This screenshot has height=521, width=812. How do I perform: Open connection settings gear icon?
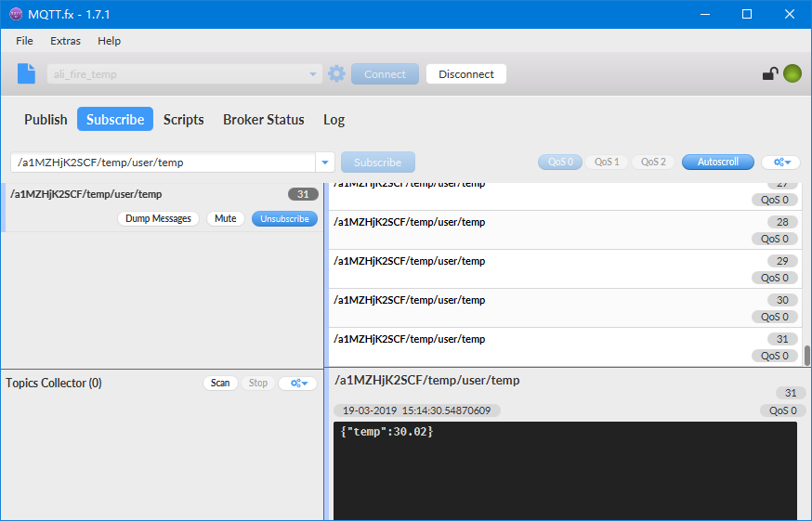pos(336,73)
